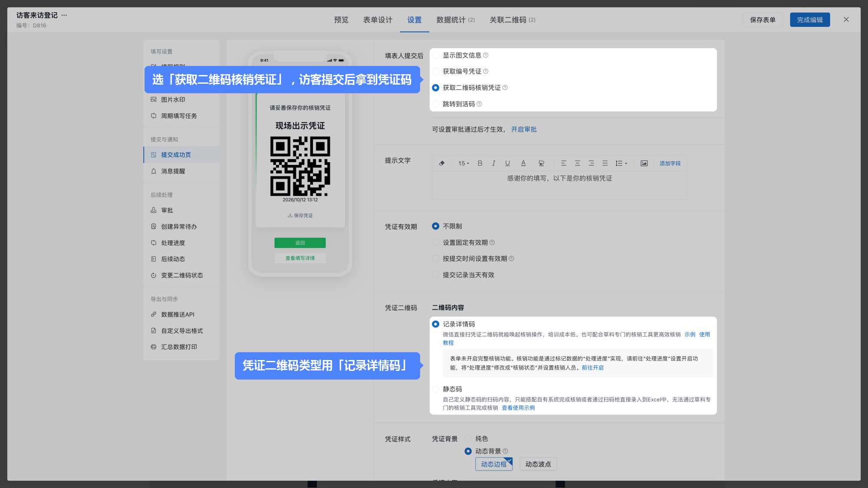Click the 审批 stamp icon in sidebar
Screen dimensions: 868x488
(x=154, y=210)
